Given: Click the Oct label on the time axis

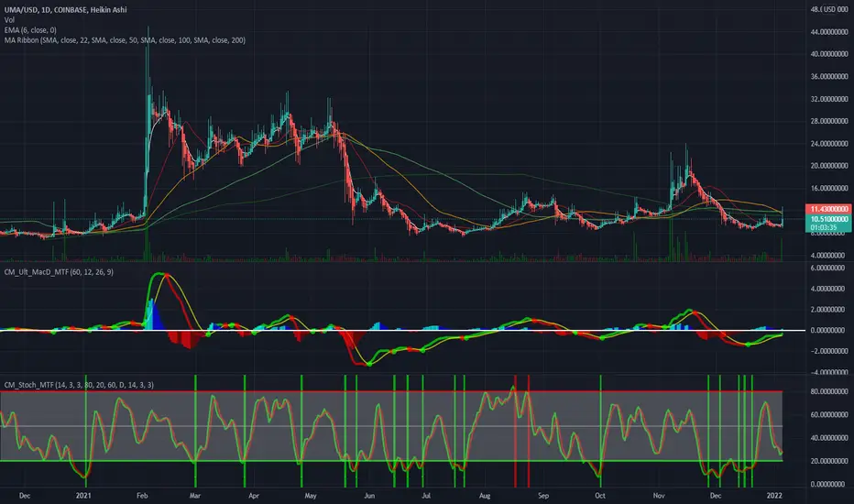Looking at the screenshot, I should (599, 496).
